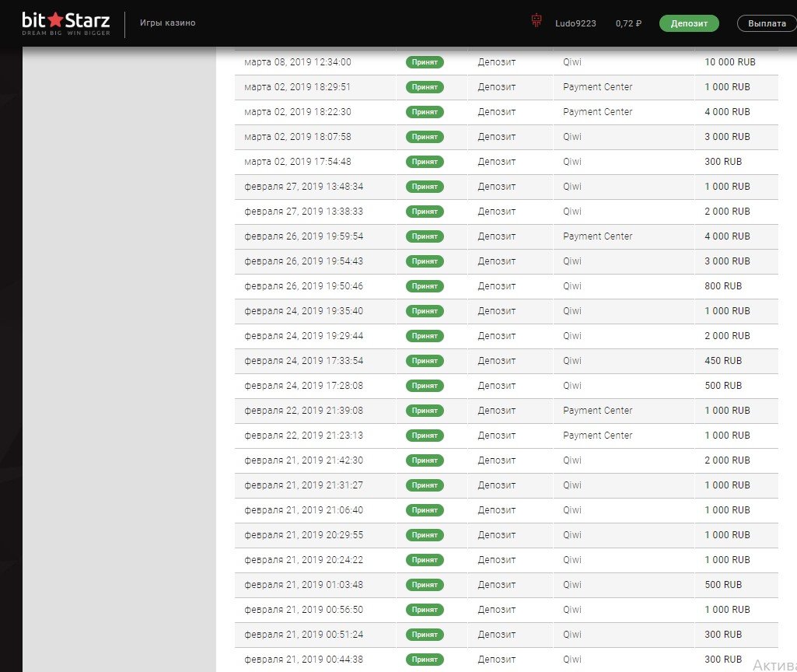This screenshot has height=672, width=797.
Task: Click Депозит in февраля 21 01:03:48 row
Action: (x=497, y=585)
